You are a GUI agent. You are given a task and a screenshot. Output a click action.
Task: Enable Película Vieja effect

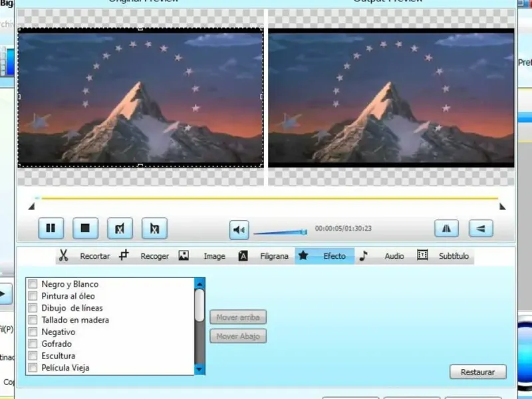tap(33, 368)
